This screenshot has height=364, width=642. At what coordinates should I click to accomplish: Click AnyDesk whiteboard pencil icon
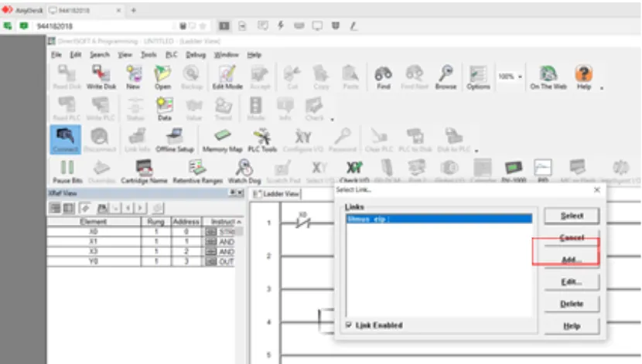point(353,26)
